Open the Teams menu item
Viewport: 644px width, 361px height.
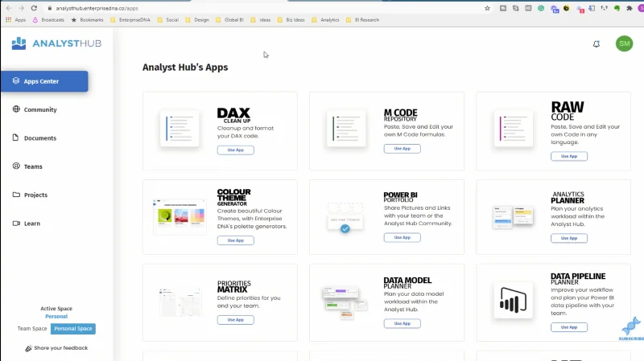pos(33,166)
